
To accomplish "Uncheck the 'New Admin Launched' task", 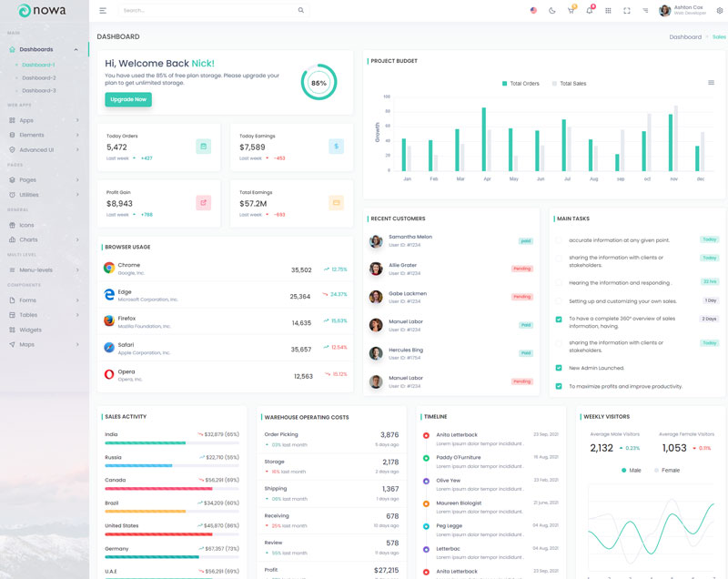I will (559, 368).
